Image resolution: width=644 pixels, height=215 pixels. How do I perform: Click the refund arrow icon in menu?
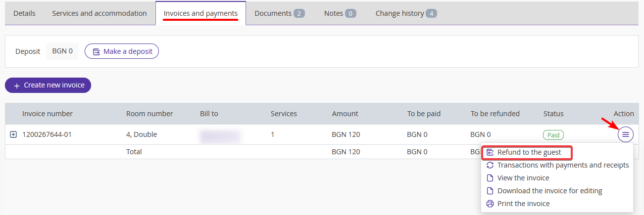point(490,152)
